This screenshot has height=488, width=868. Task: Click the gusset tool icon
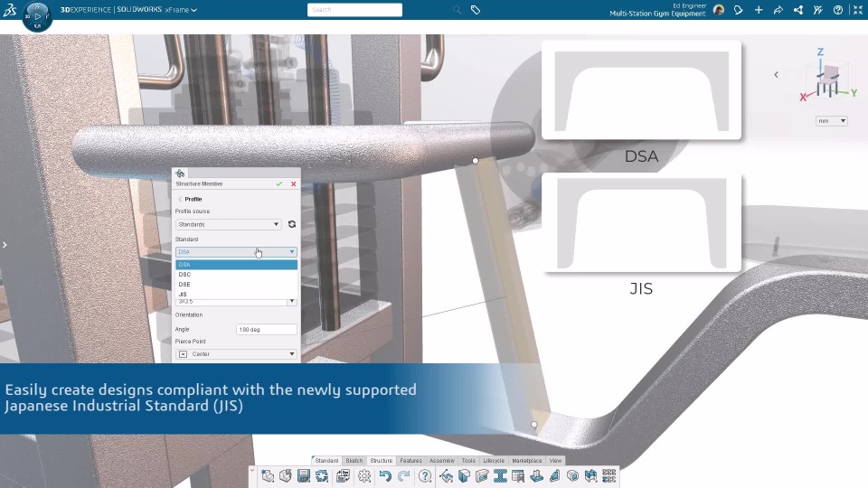[554, 476]
